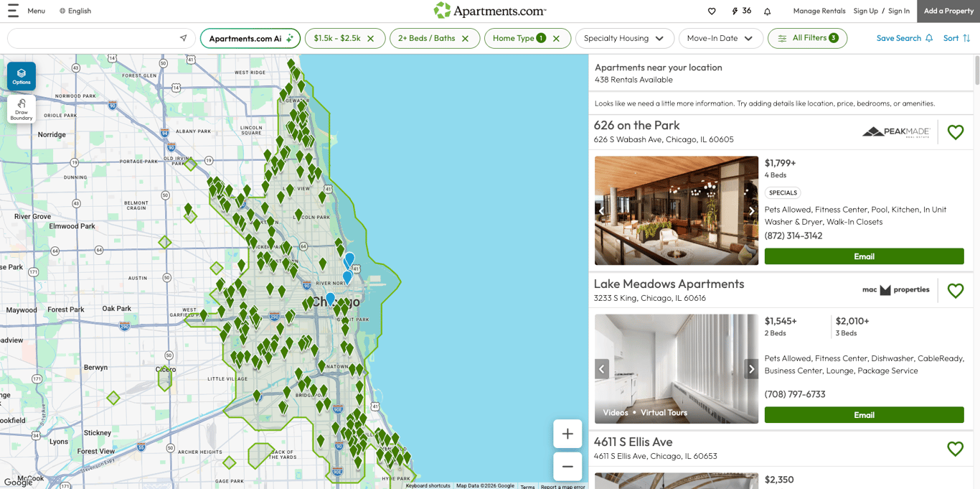Show previous photo of 626 on the Park

602,211
